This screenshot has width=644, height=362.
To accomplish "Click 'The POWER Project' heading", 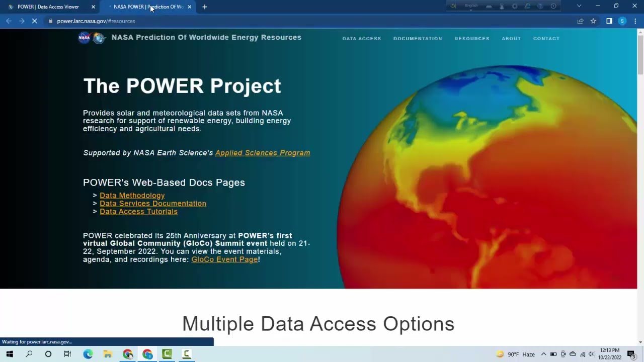I will point(182,86).
